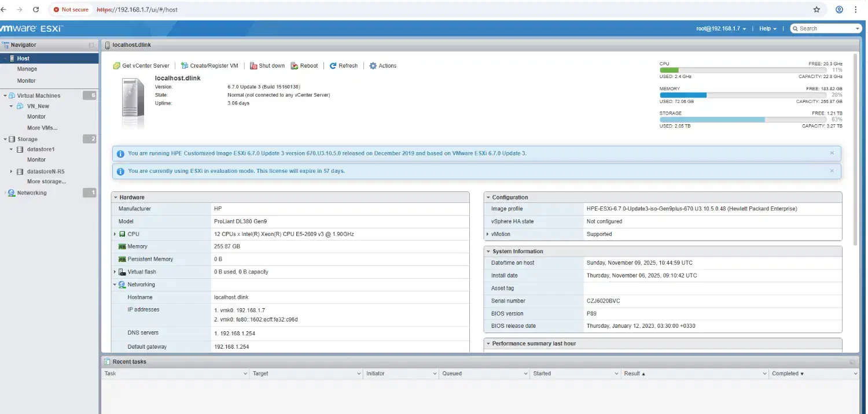Expand the CPU hardware row
The width and height of the screenshot is (868, 414).
115,234
